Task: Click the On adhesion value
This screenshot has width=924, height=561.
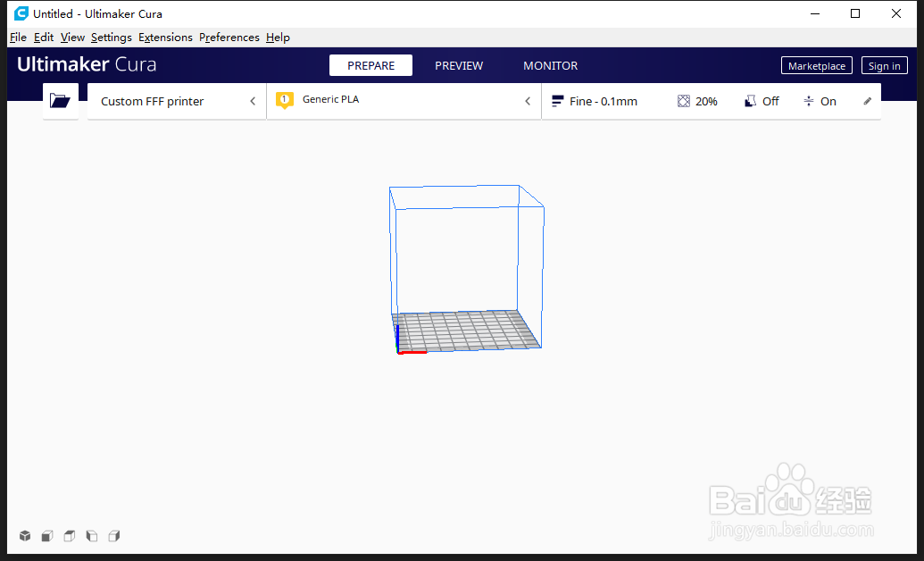Action: [x=828, y=102]
